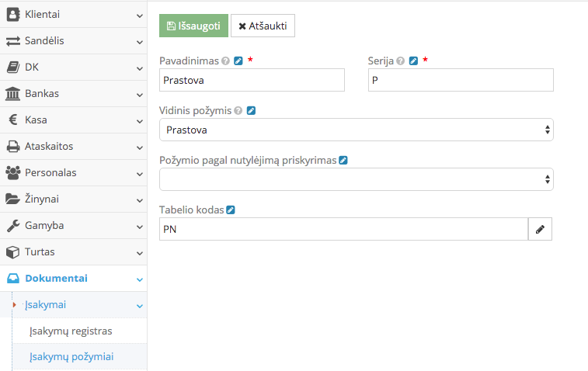The image size is (588, 371).
Task: Cancel editing with Atšaukti button
Action: pos(263,26)
